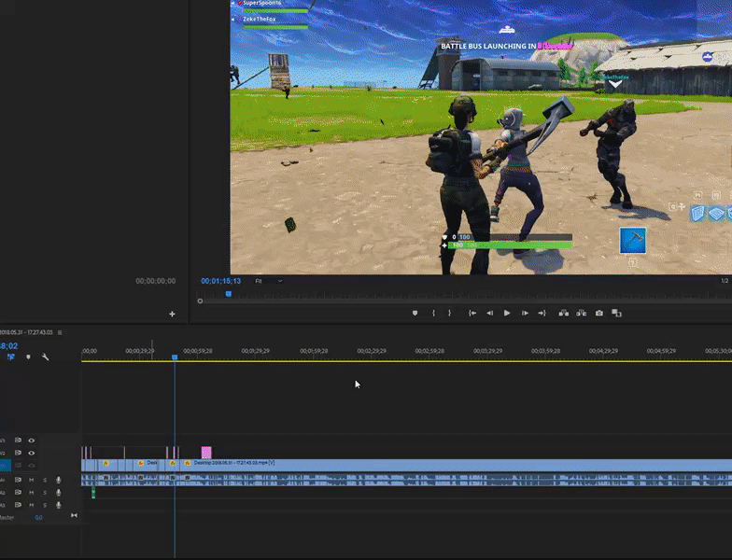Open the 1/2 playback resolution dropdown
The width and height of the screenshot is (732, 560).
click(x=725, y=281)
